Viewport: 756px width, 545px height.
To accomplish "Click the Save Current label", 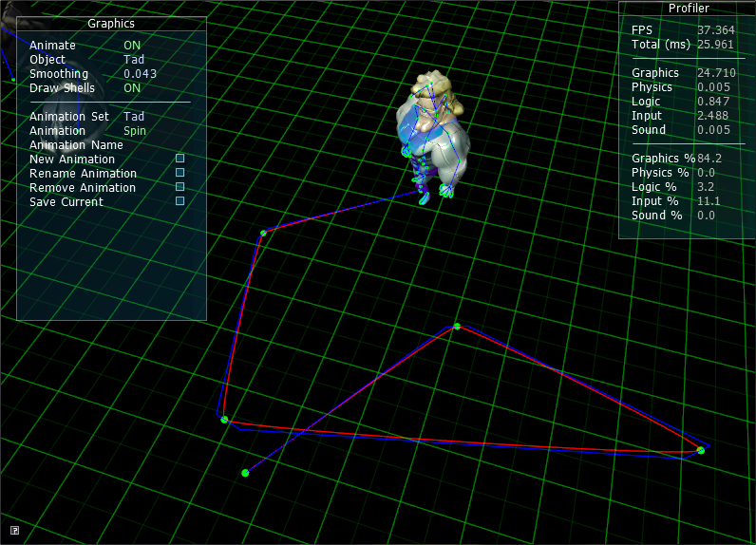I will pos(66,202).
